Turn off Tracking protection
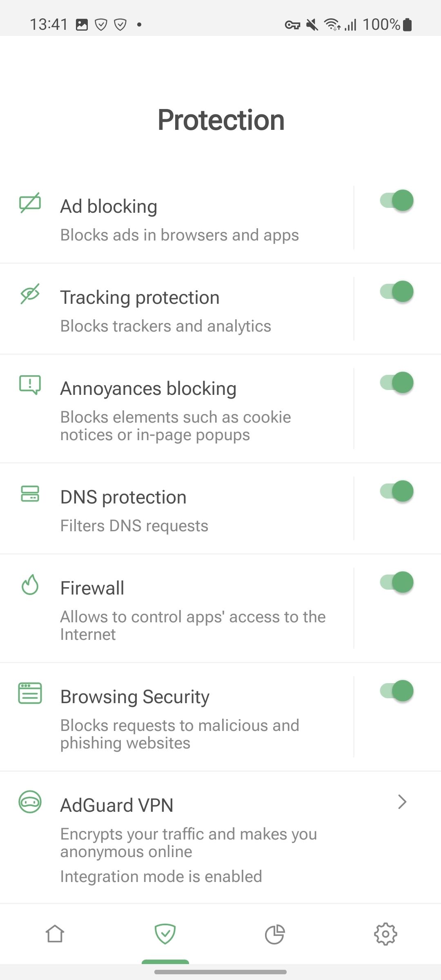 (395, 292)
